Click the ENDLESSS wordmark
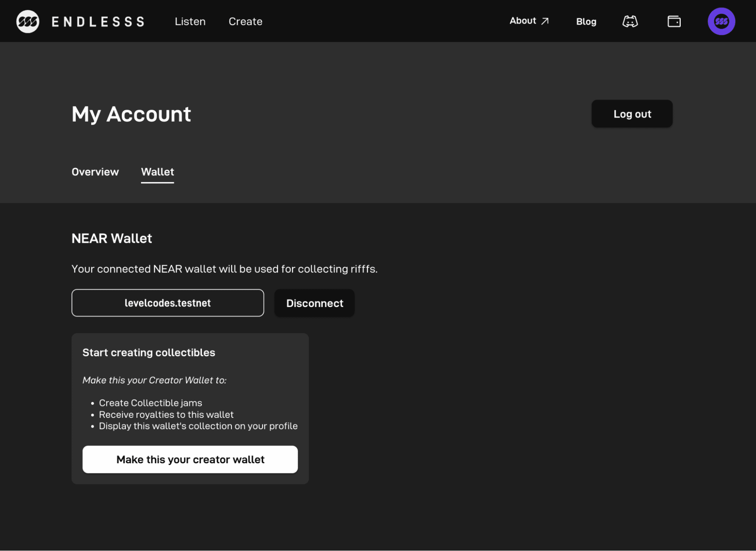Image resolution: width=756 pixels, height=551 pixels. pyautogui.click(x=98, y=22)
